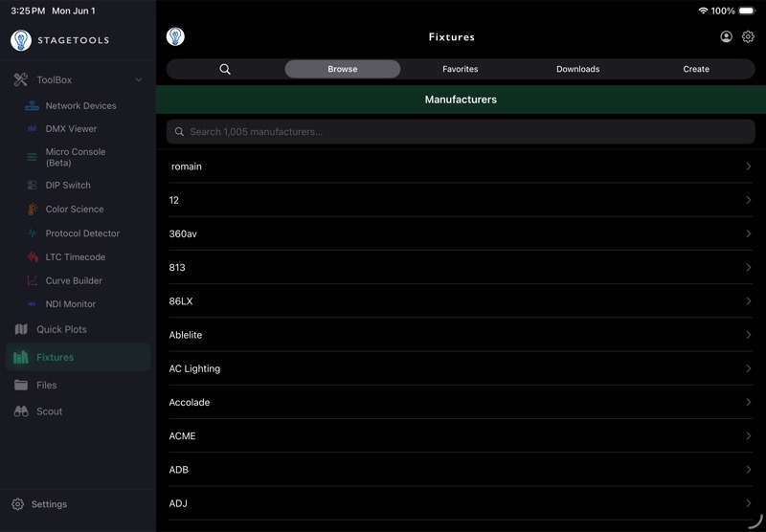The width and height of the screenshot is (766, 532).
Task: Open the NDI Monitor label
Action: (70, 304)
